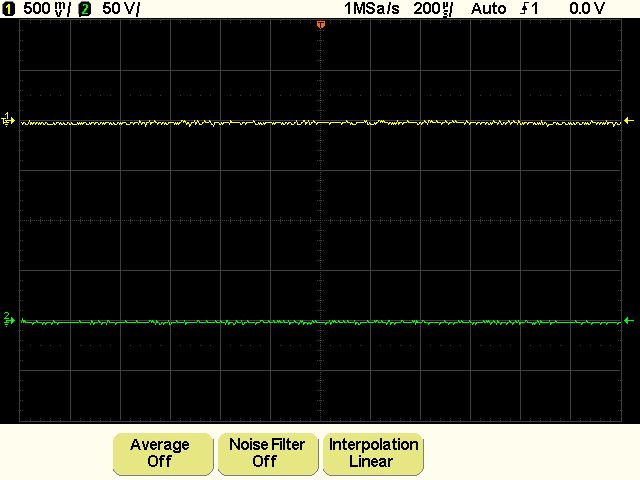The width and height of the screenshot is (640, 480).
Task: Click channel 2 ground reference marker
Action: coord(9,320)
